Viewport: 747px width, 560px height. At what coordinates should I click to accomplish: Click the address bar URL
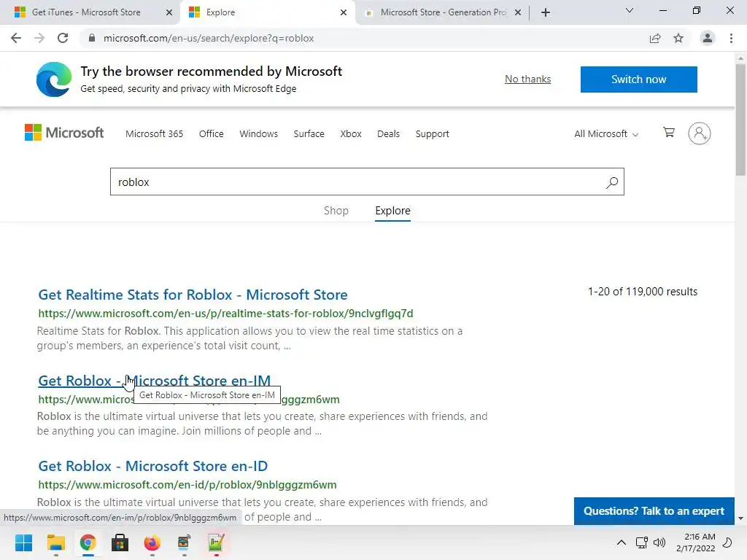(x=209, y=38)
